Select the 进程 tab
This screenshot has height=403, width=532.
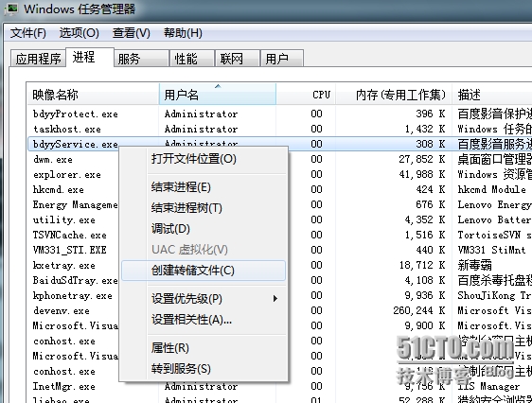pyautogui.click(x=90, y=57)
